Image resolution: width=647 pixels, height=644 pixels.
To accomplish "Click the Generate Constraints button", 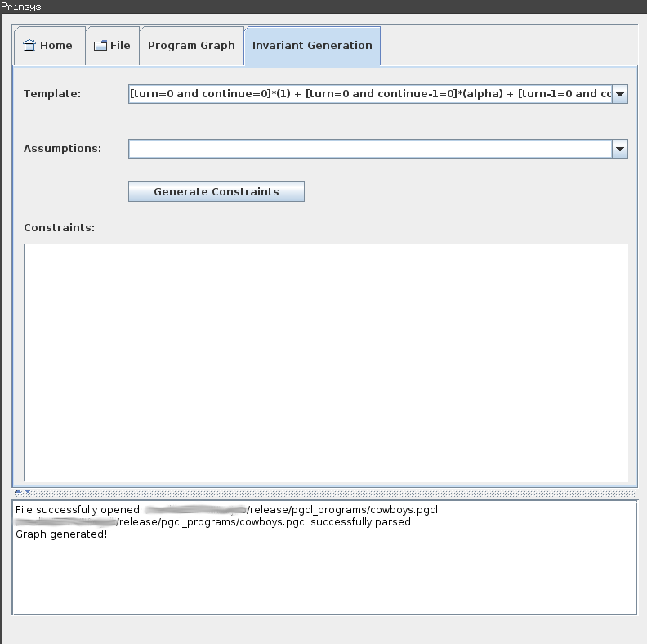I will click(x=216, y=191).
